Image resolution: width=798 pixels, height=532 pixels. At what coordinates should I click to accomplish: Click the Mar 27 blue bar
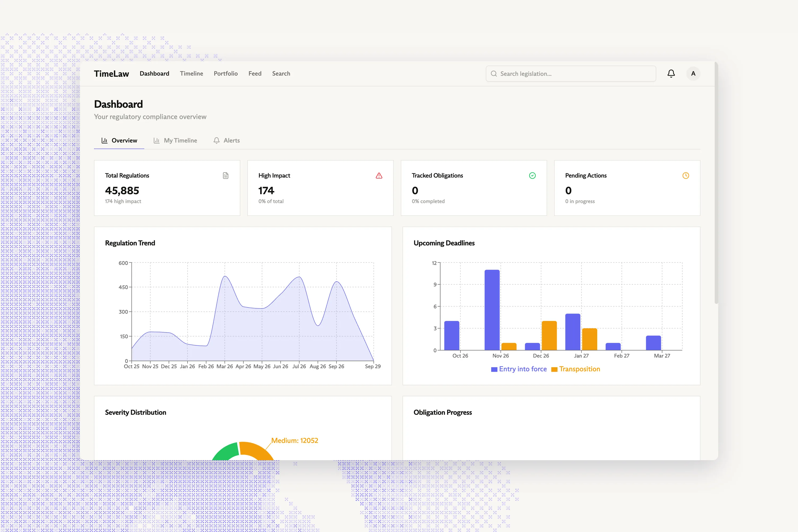pyautogui.click(x=654, y=343)
